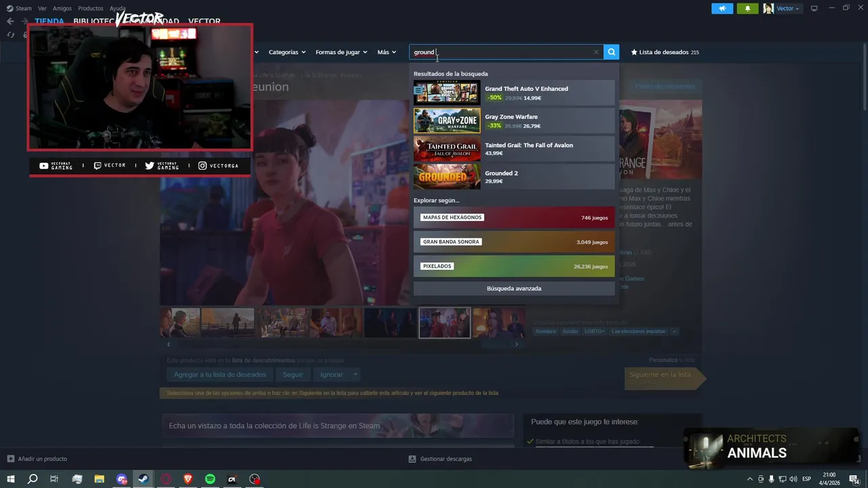Click the Búsqueda avanzada button

[514, 288]
